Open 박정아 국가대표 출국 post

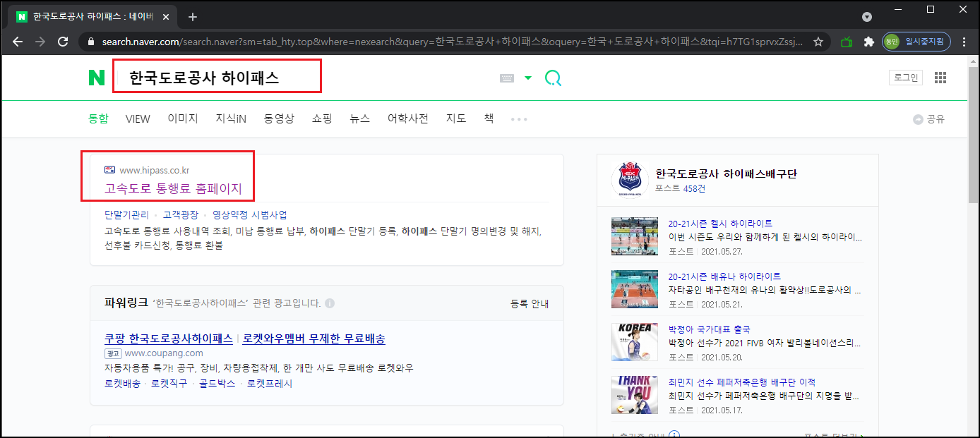(x=710, y=329)
